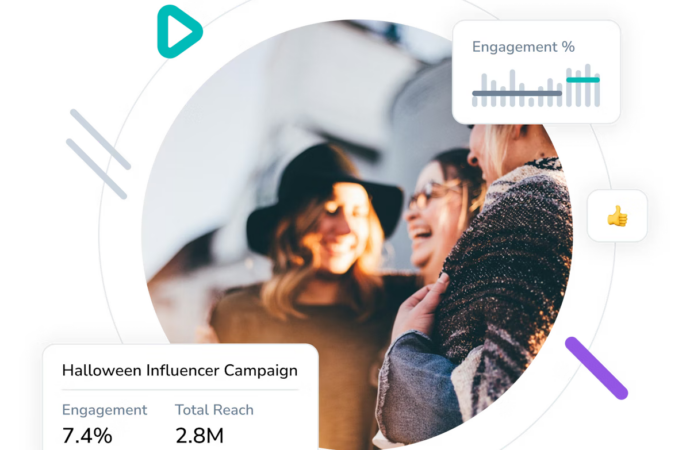
Task: Click the 'Total Reach' label
Action: 214,410
